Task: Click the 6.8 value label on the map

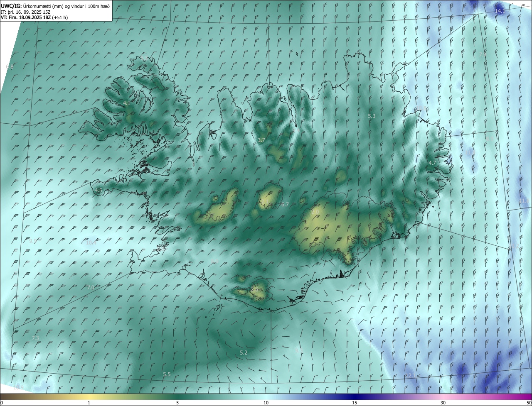Action: pos(10,67)
